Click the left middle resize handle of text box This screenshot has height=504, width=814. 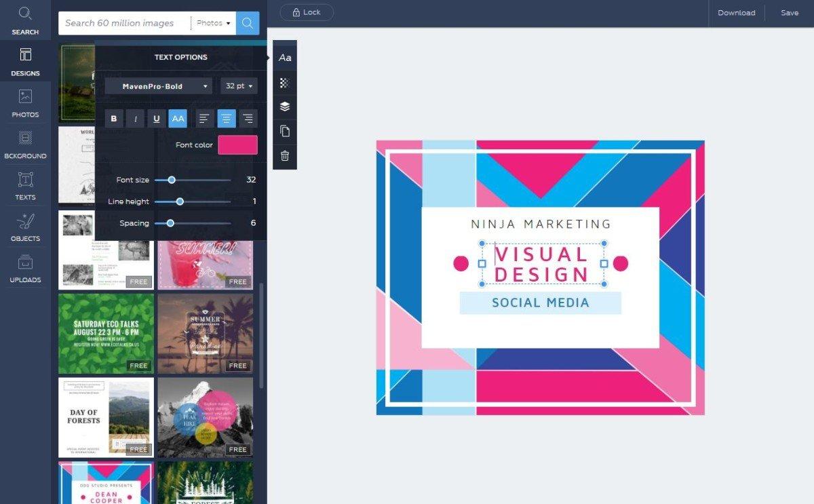pos(482,264)
